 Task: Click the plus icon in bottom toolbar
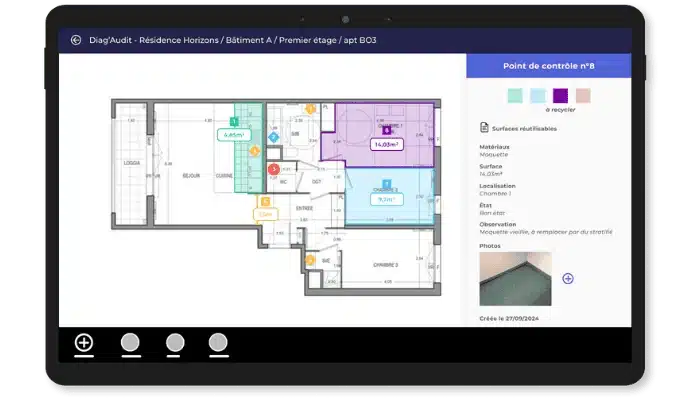coord(84,343)
